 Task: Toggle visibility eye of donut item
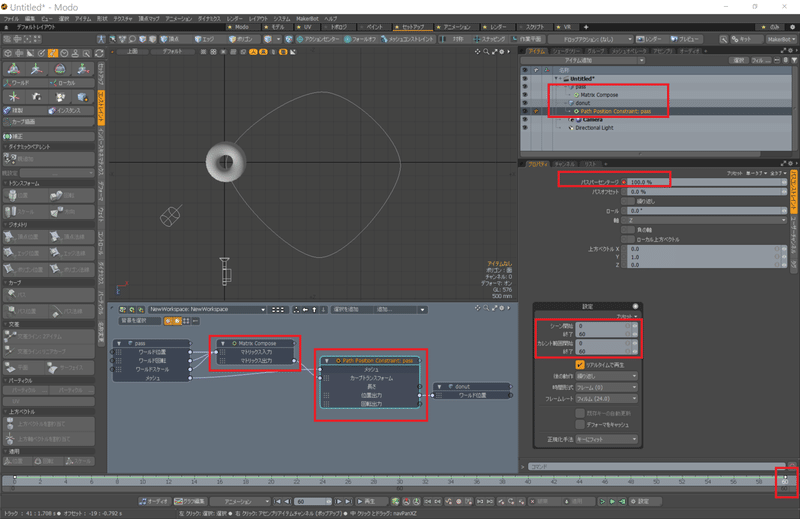(x=524, y=103)
